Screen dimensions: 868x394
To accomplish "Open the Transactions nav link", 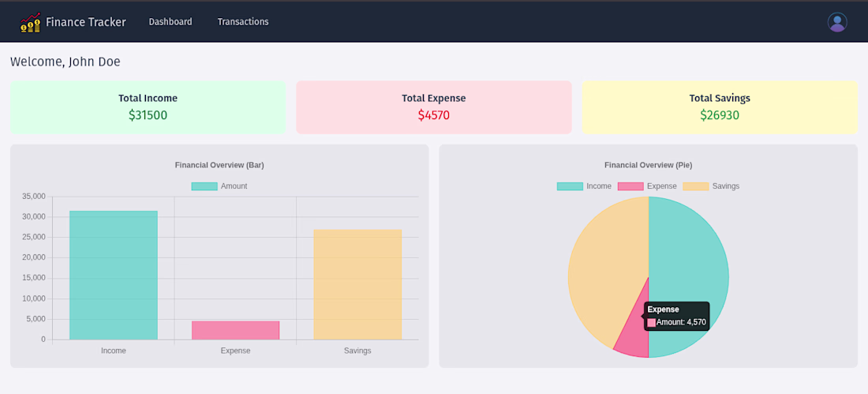I will coord(243,21).
